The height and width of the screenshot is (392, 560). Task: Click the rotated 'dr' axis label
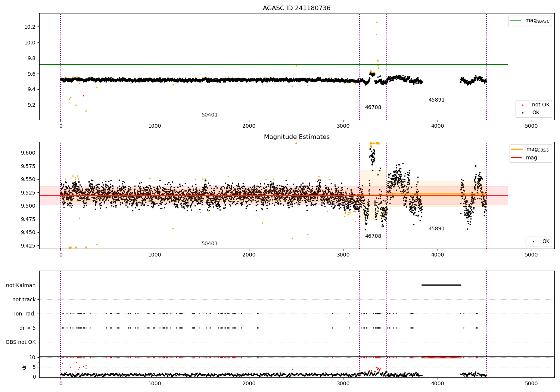click(x=24, y=367)
